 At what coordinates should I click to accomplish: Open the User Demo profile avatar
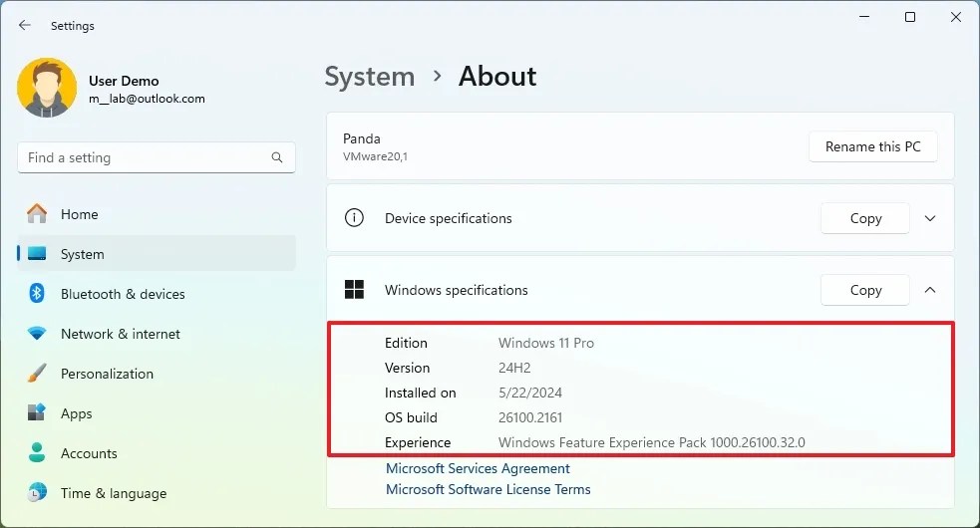click(47, 88)
